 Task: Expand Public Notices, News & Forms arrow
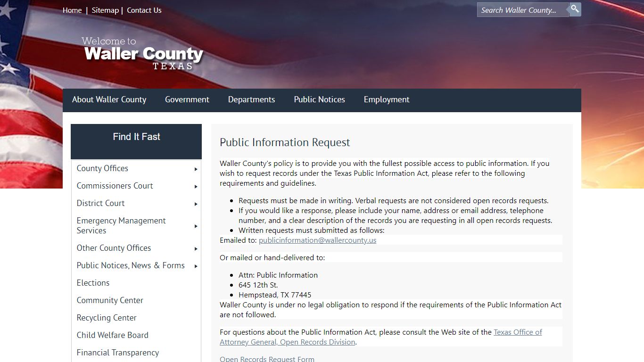(x=196, y=266)
